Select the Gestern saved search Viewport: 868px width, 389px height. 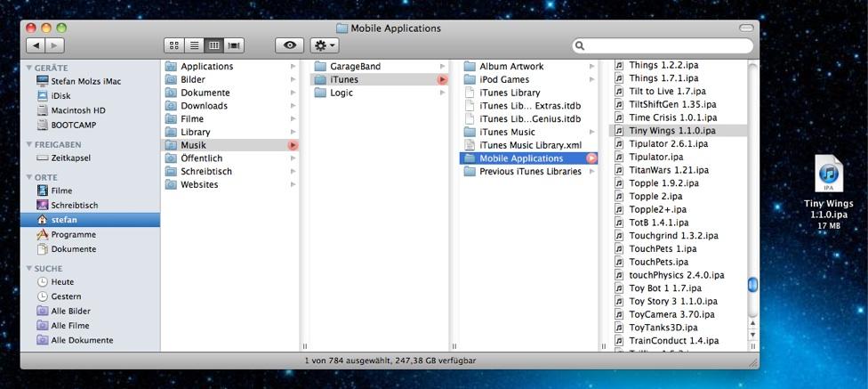(90, 296)
